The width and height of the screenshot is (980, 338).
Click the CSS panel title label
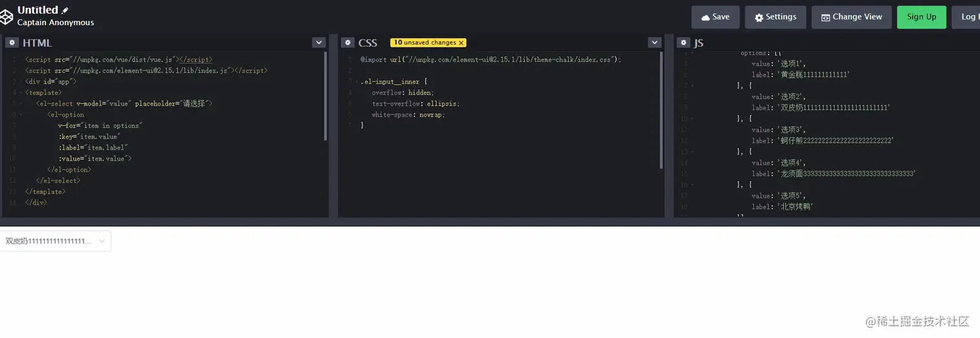tap(367, 43)
